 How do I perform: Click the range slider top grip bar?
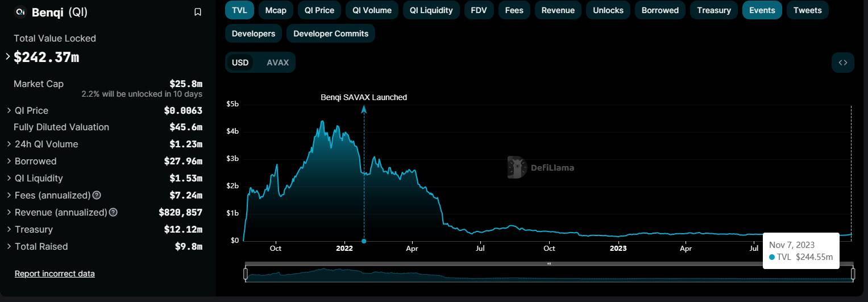coord(549,263)
